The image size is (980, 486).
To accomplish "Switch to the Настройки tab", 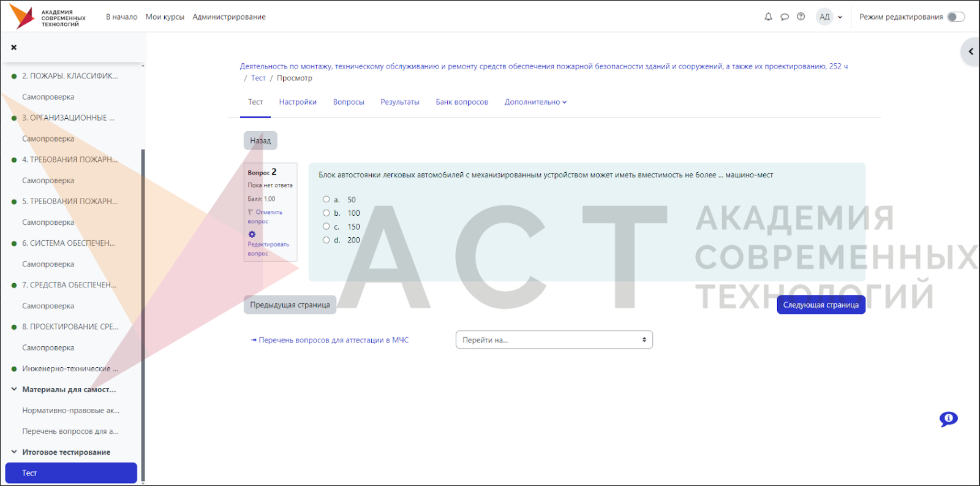I will 298,102.
